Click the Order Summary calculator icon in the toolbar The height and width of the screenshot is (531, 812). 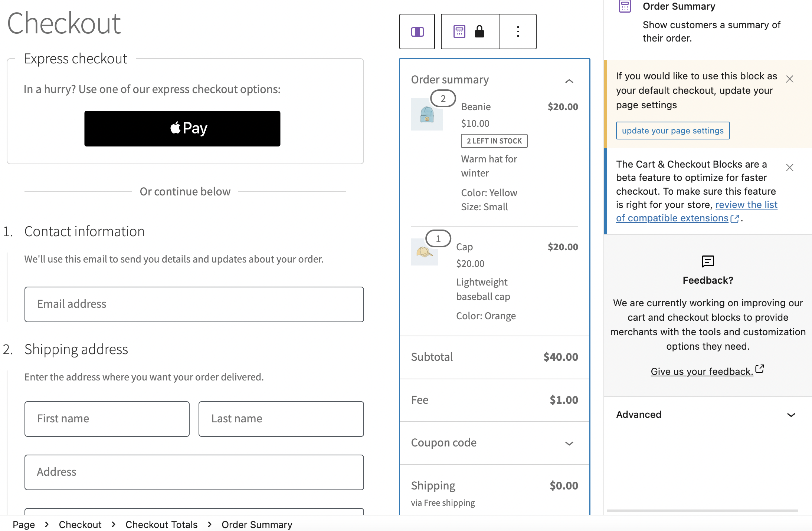click(x=460, y=32)
